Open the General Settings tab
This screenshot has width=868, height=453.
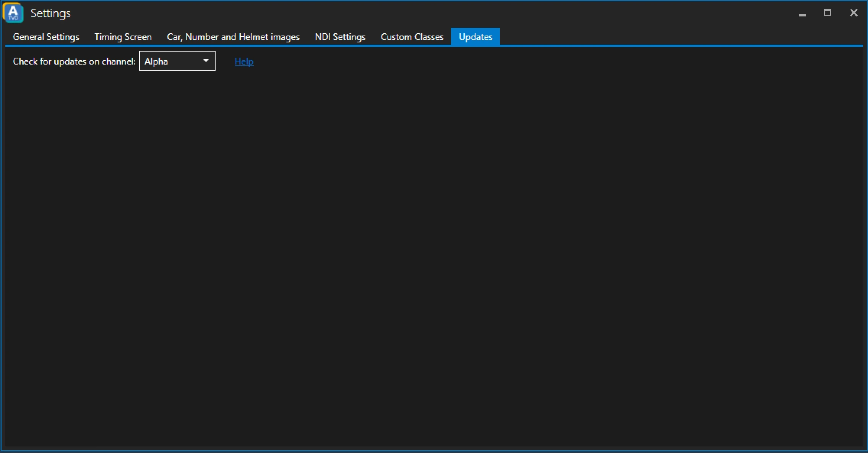click(x=46, y=37)
